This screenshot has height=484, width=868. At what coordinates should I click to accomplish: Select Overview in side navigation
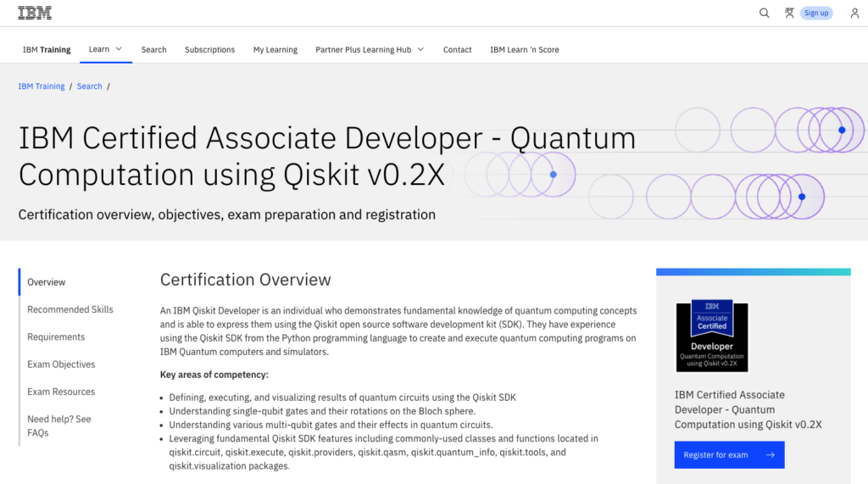pyautogui.click(x=47, y=282)
